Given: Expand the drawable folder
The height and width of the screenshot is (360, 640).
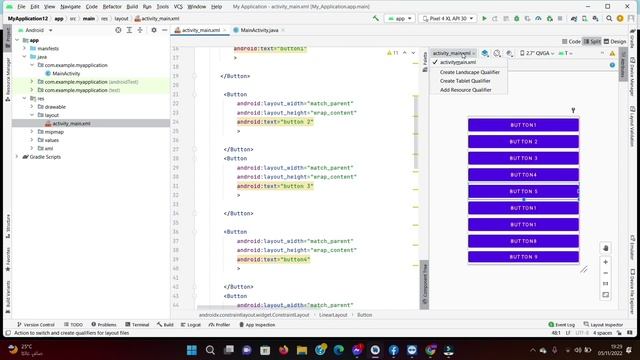Looking at the screenshot, I should tap(32, 107).
